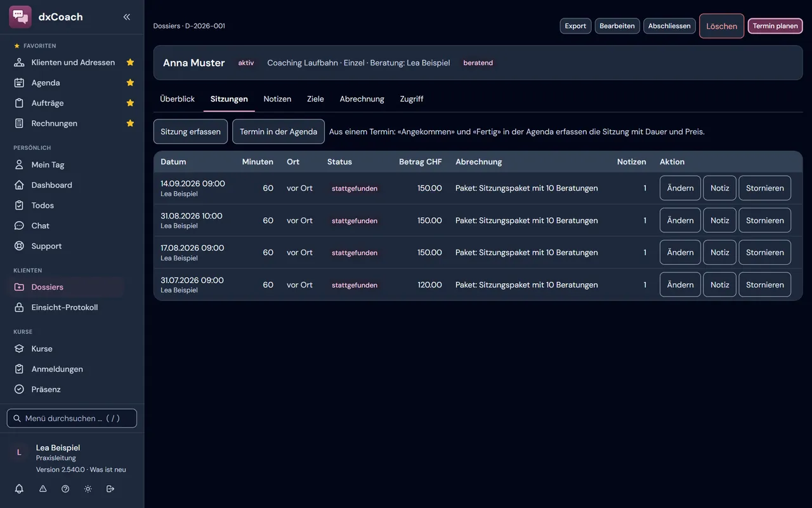This screenshot has height=508, width=812.
Task: Open the Was ist neu link
Action: point(108,470)
